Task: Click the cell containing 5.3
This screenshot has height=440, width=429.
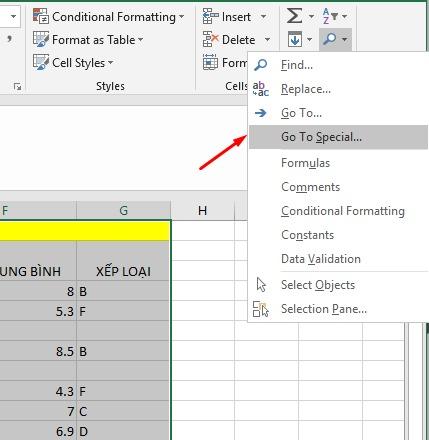Action: [x=38, y=311]
